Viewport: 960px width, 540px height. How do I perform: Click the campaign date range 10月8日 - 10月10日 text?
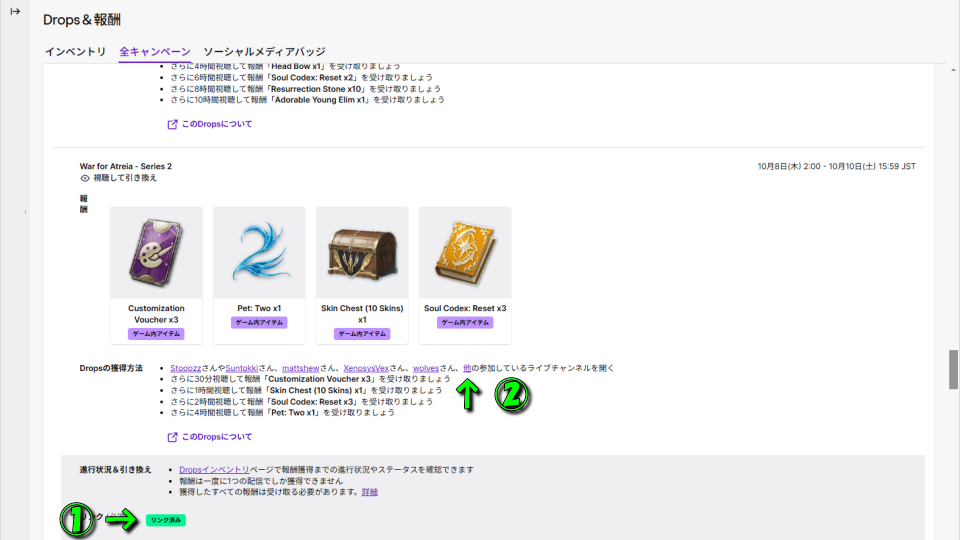(x=836, y=166)
